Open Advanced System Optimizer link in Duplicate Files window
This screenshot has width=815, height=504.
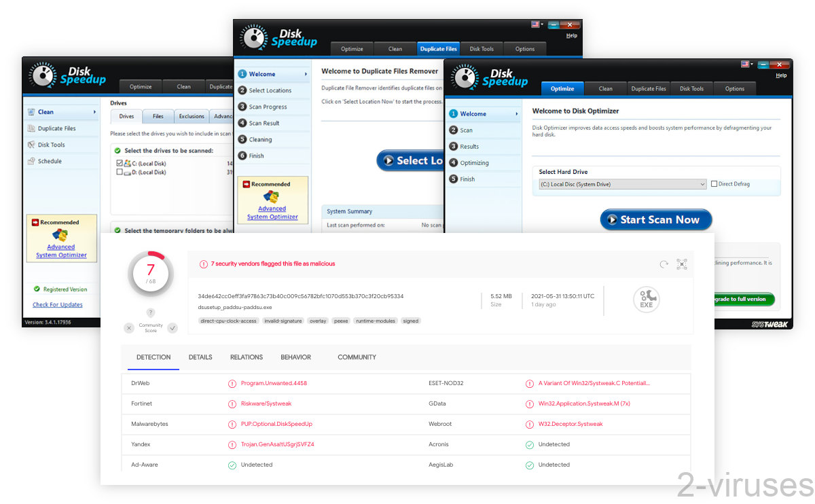[x=272, y=213]
